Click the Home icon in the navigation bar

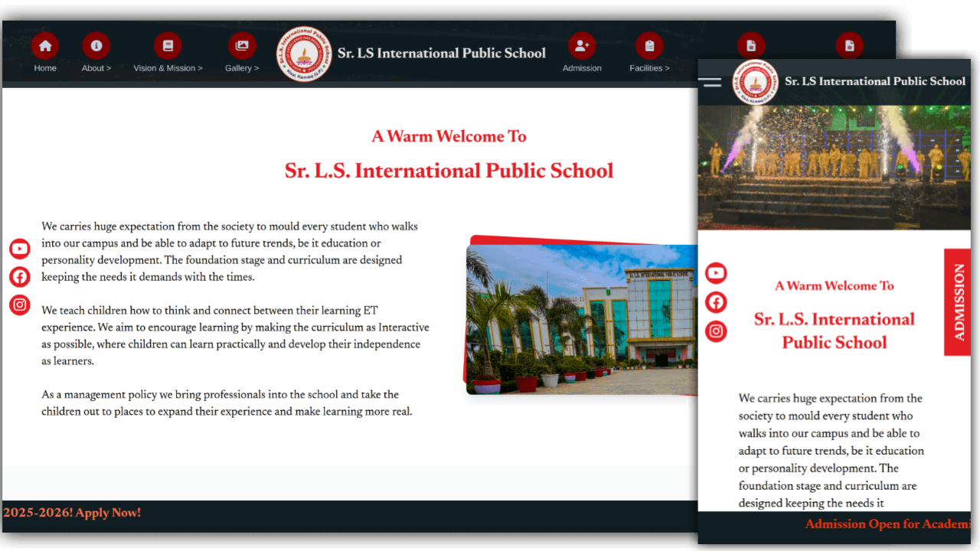point(45,45)
